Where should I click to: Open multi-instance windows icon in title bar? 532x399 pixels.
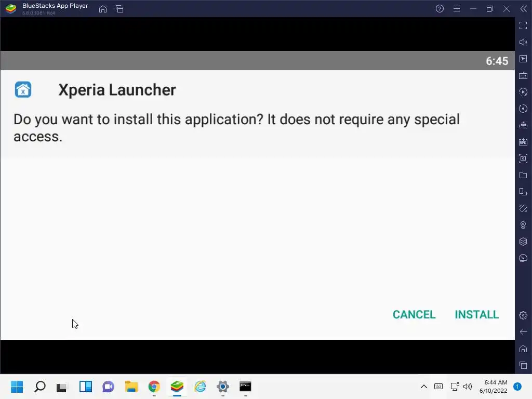tap(119, 9)
